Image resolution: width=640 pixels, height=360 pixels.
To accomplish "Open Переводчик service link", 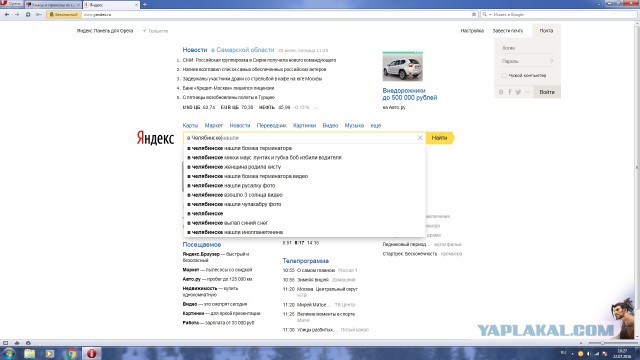I will tap(271, 125).
